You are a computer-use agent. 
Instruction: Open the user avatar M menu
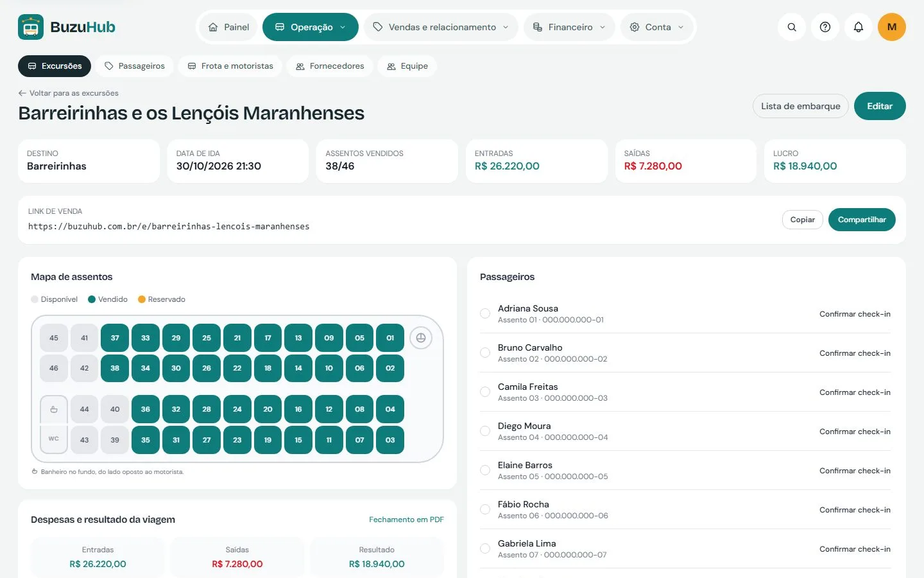coord(892,27)
